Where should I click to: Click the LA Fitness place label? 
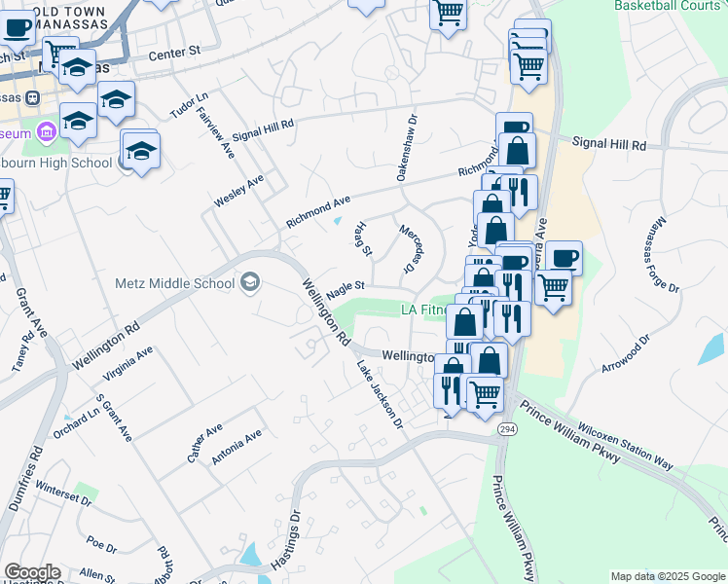point(423,310)
